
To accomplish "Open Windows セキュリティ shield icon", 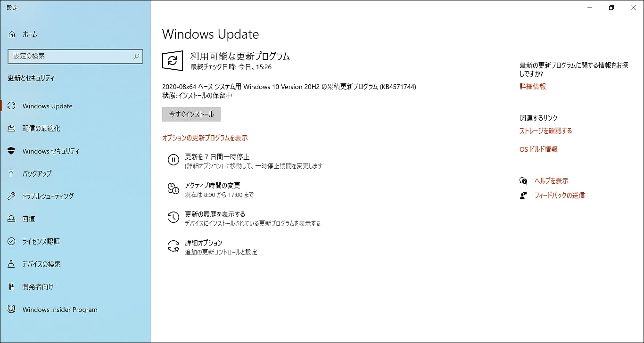I will coord(12,151).
